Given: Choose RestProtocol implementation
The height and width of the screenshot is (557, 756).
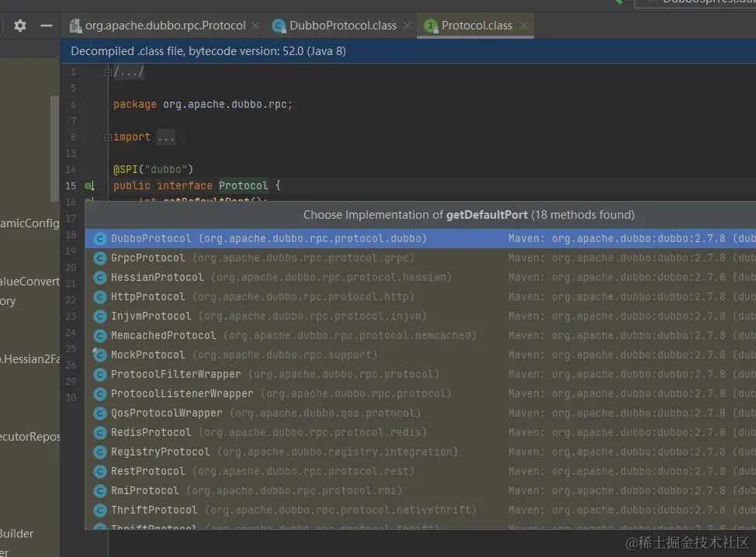Looking at the screenshot, I should point(421,471).
